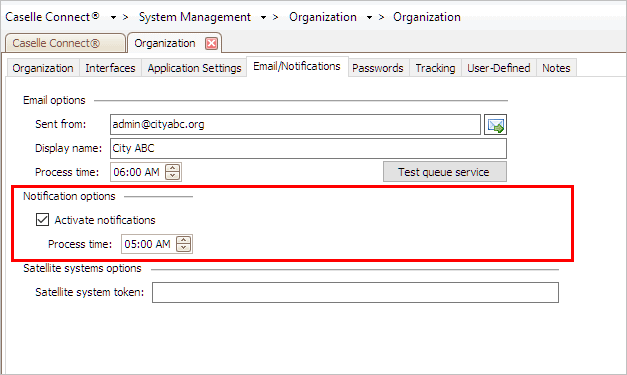The image size is (627, 375).
Task: Select the Passwords tab
Action: point(377,68)
